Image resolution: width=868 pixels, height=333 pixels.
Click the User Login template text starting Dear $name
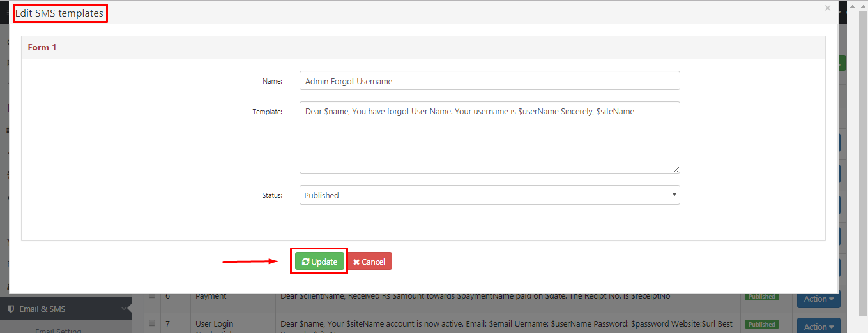point(506,324)
